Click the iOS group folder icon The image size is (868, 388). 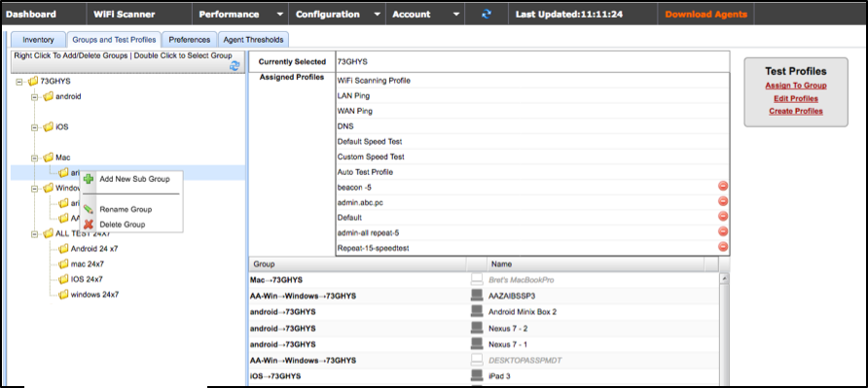pyautogui.click(x=48, y=126)
